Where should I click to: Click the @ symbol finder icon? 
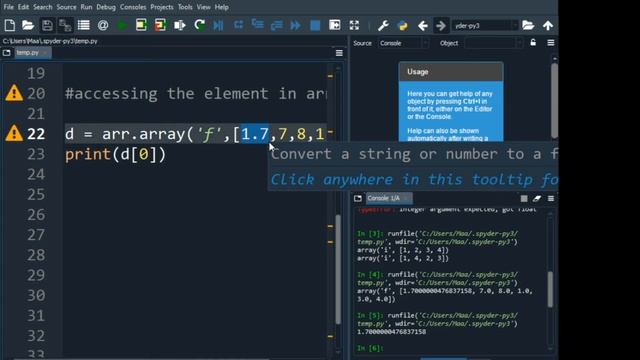pyautogui.click(x=103, y=25)
